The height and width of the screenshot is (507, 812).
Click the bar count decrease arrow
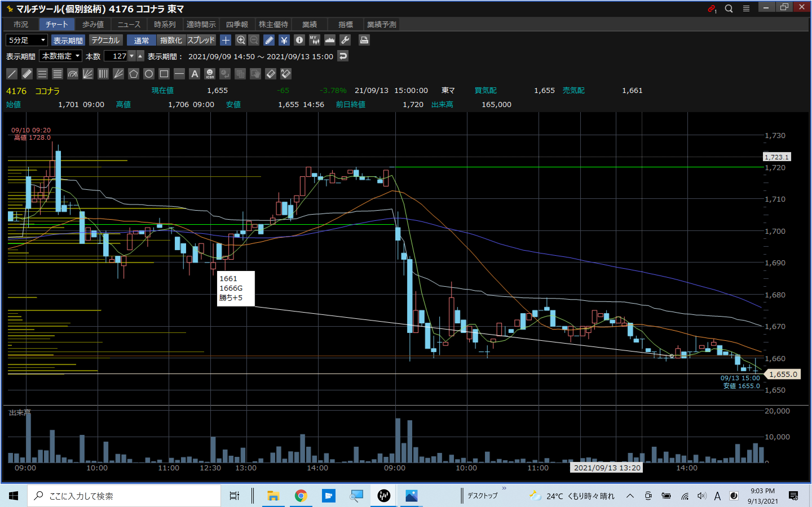tap(132, 56)
